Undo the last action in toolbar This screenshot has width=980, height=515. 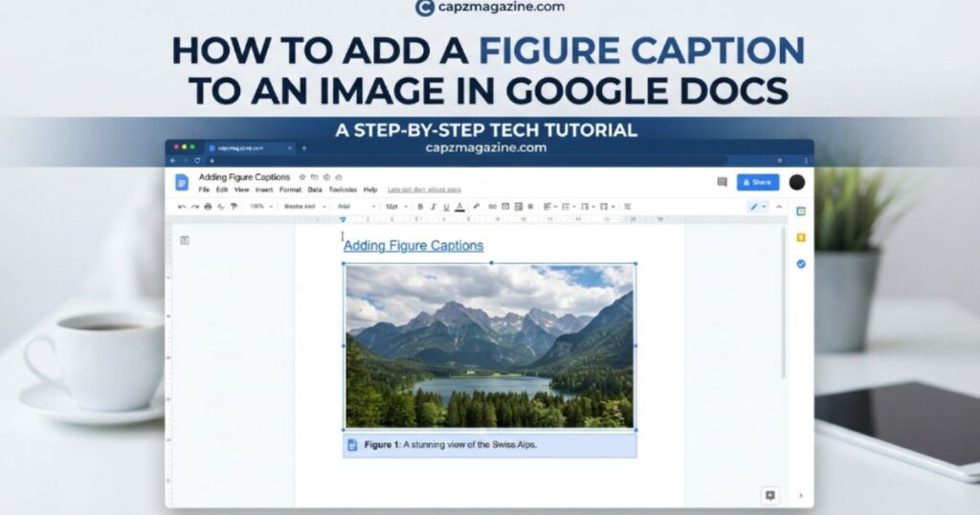pyautogui.click(x=182, y=206)
